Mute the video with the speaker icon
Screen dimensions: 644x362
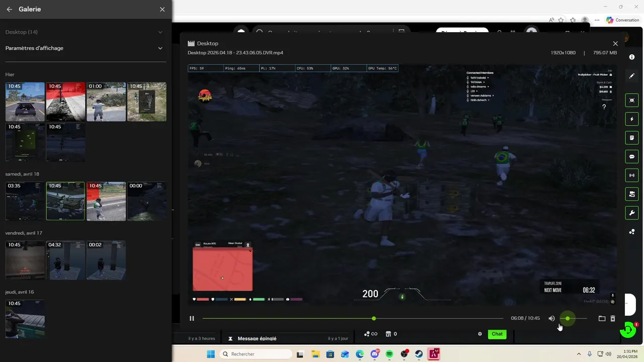point(551,318)
